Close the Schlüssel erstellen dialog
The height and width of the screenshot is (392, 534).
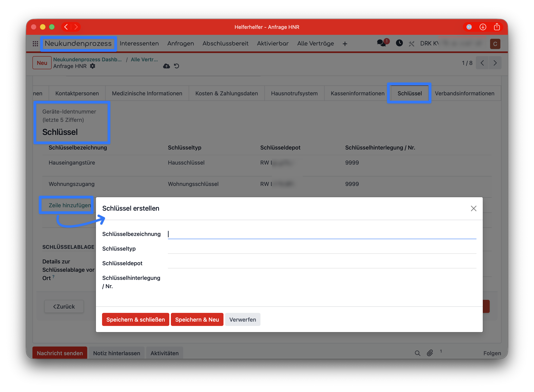(x=473, y=209)
